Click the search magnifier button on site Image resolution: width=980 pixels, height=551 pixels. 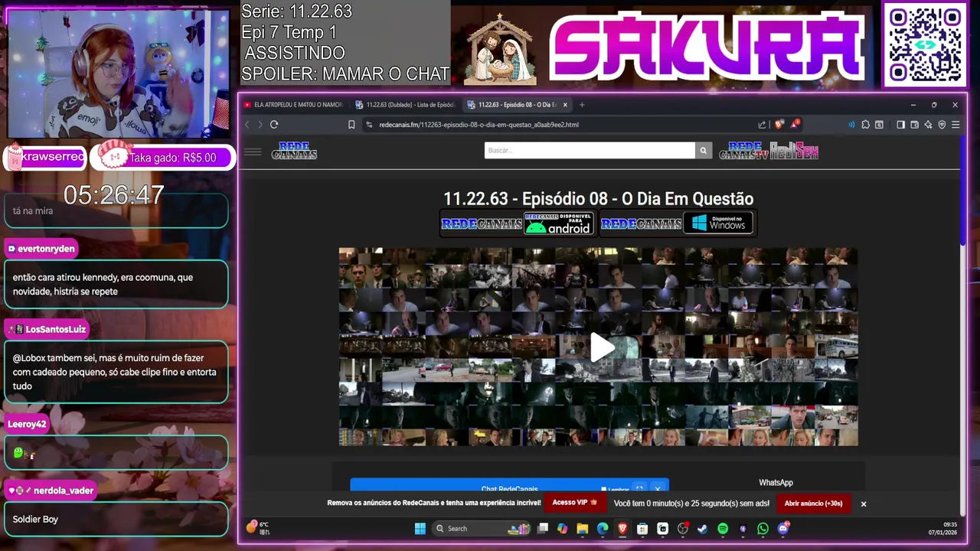[x=703, y=151]
